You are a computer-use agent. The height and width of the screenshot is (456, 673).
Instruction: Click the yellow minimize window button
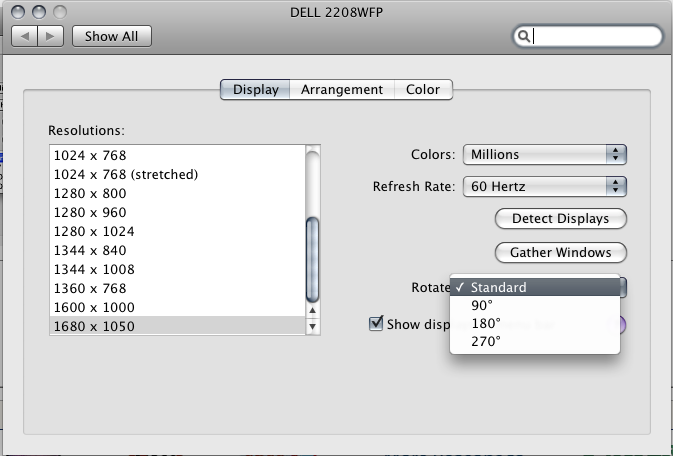tap(39, 12)
